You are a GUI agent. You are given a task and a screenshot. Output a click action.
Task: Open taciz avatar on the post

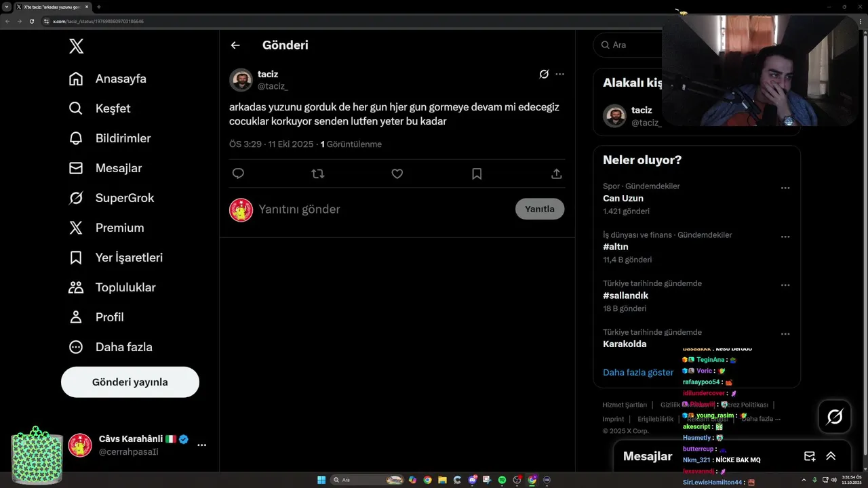(241, 80)
